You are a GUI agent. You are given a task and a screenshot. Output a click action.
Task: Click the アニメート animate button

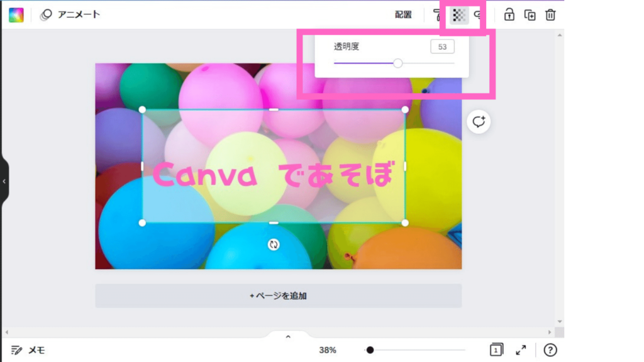70,15
